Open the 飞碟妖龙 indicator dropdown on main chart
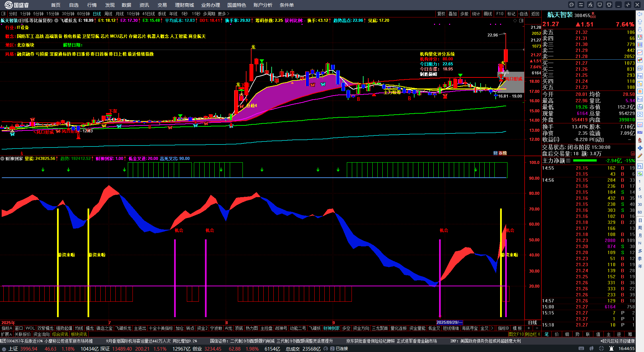This screenshot has height=352, width=644. (x=57, y=20)
